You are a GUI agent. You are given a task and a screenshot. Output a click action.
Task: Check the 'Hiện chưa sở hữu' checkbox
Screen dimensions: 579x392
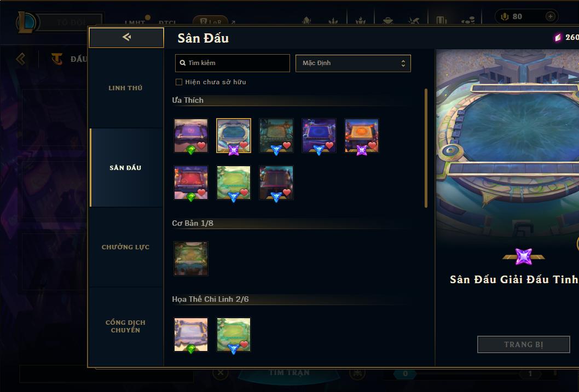179,82
